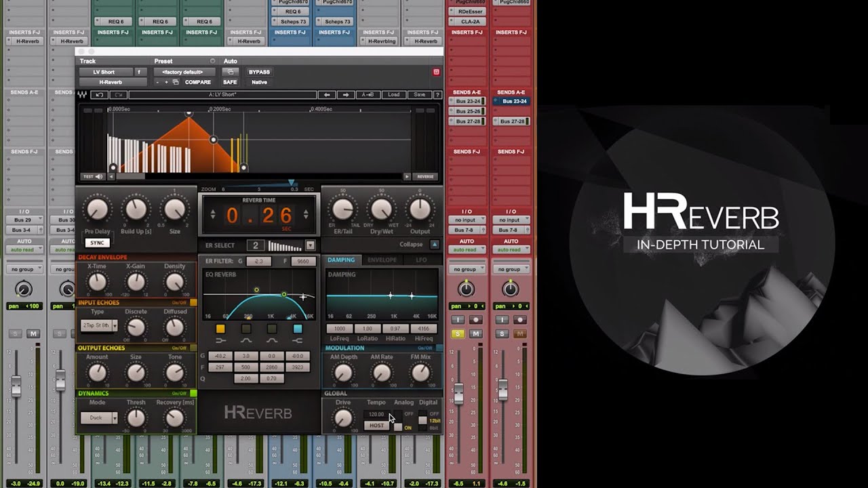The height and width of the screenshot is (488, 868).
Task: Click the TEST speaker button
Action: point(93,177)
